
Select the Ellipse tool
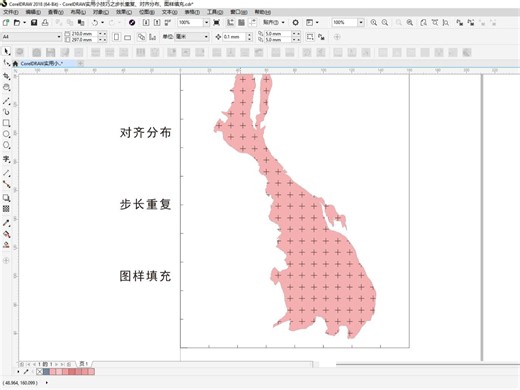6,134
